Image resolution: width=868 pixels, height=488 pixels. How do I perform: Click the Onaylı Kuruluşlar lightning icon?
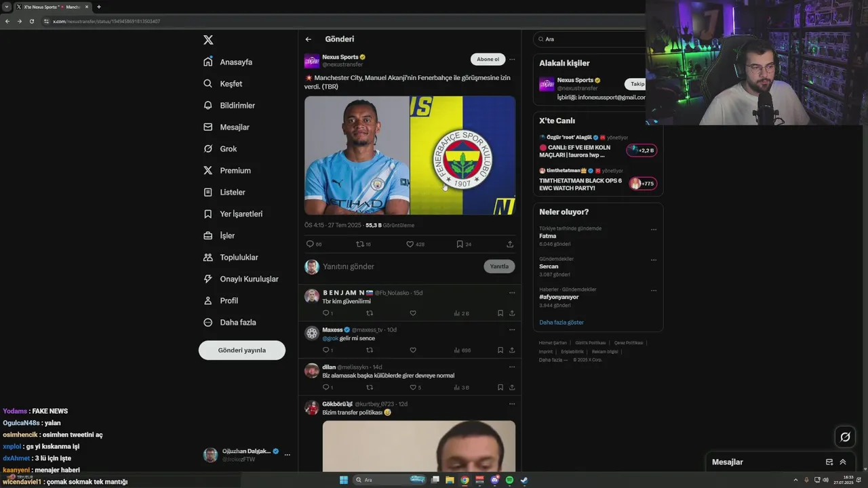pos(208,279)
